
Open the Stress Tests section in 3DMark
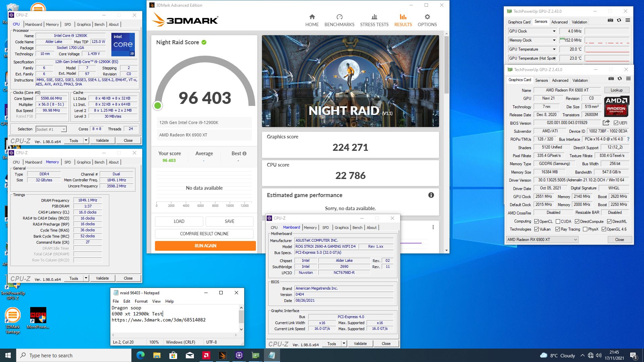374,20
